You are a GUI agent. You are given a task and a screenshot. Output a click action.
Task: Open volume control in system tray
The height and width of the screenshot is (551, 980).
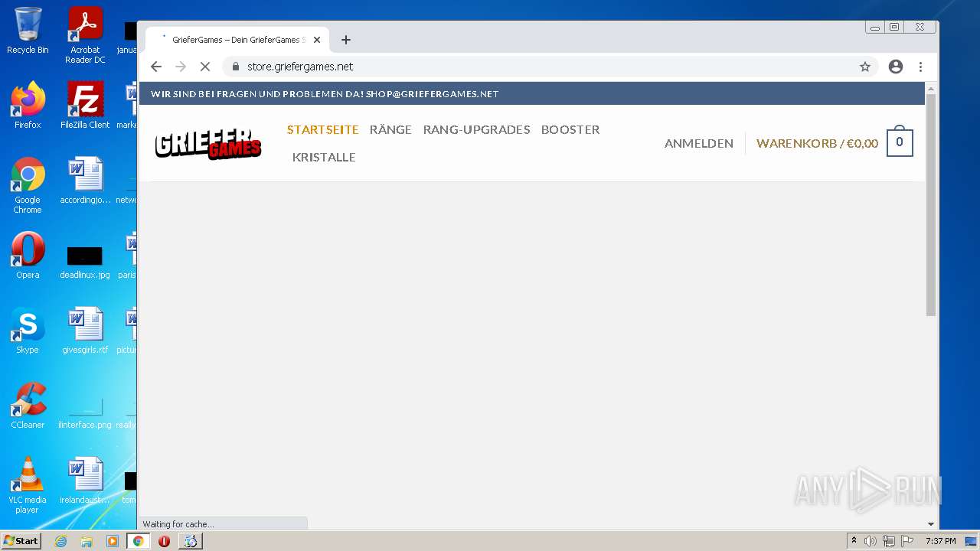click(871, 541)
